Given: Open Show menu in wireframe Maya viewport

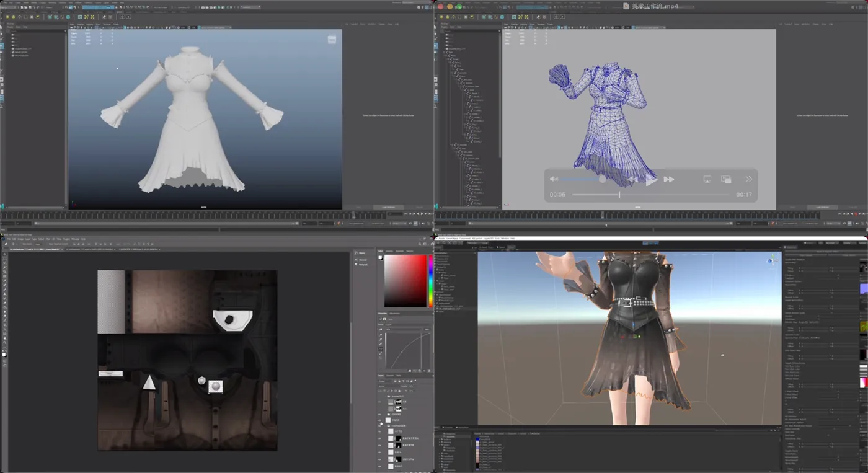Looking at the screenshot, I should click(x=531, y=24).
